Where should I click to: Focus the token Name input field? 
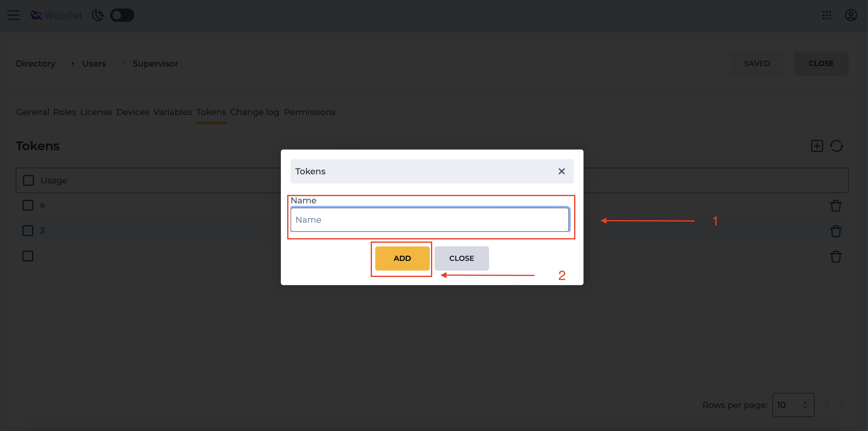pyautogui.click(x=430, y=219)
